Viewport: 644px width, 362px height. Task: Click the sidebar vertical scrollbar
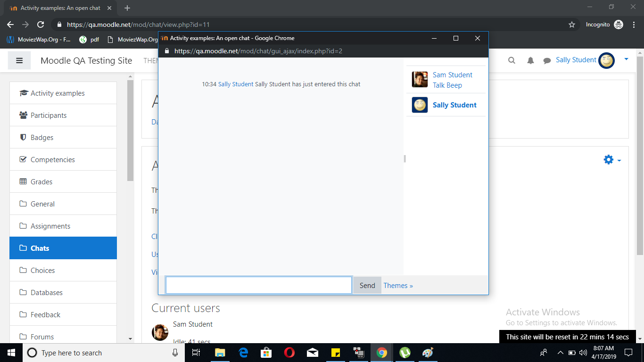(131, 131)
